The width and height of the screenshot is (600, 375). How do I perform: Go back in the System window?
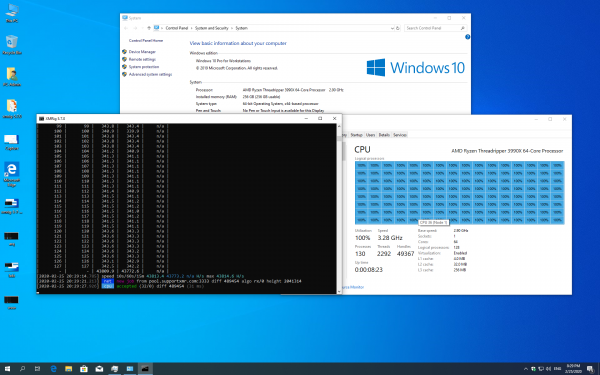point(126,28)
